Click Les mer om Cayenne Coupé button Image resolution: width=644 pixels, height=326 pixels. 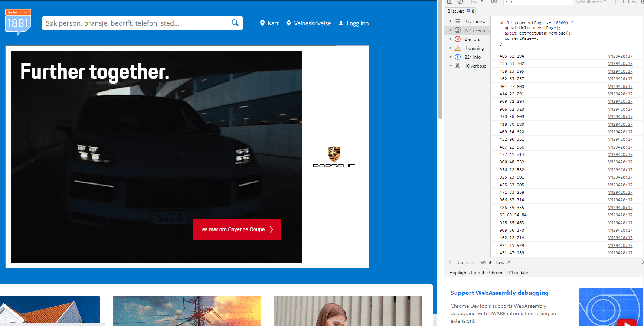pos(237,229)
